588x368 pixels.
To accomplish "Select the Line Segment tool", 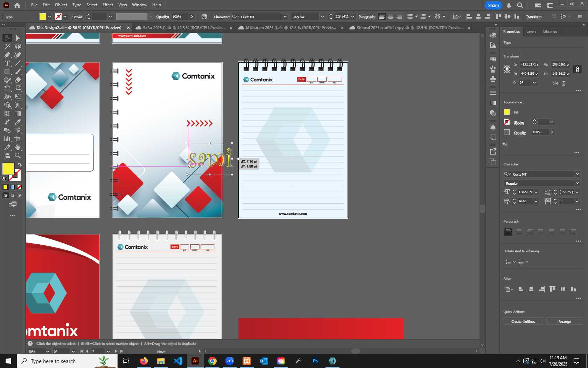I will click(18, 63).
